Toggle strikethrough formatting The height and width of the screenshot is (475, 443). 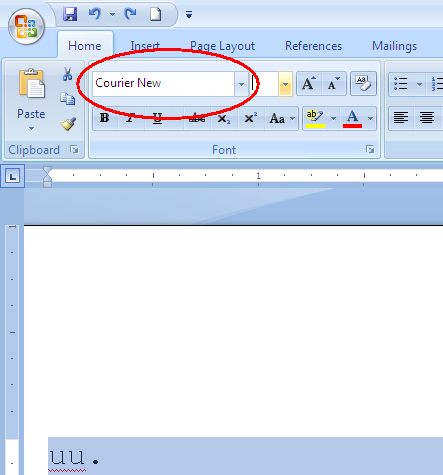pos(197,118)
